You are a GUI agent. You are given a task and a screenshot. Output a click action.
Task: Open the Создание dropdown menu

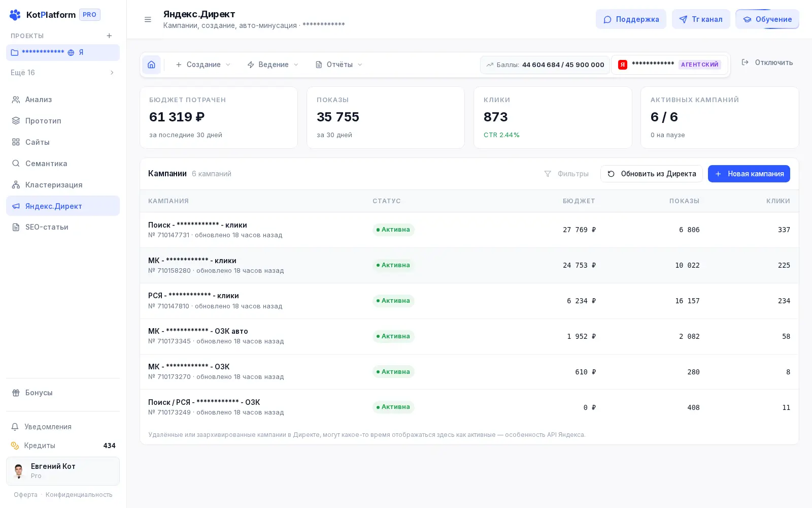pyautogui.click(x=202, y=65)
